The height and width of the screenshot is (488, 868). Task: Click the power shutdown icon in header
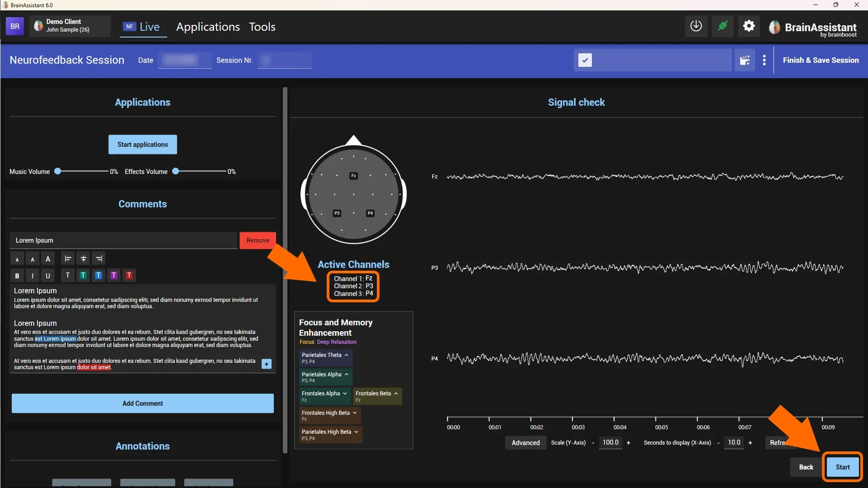click(x=696, y=26)
